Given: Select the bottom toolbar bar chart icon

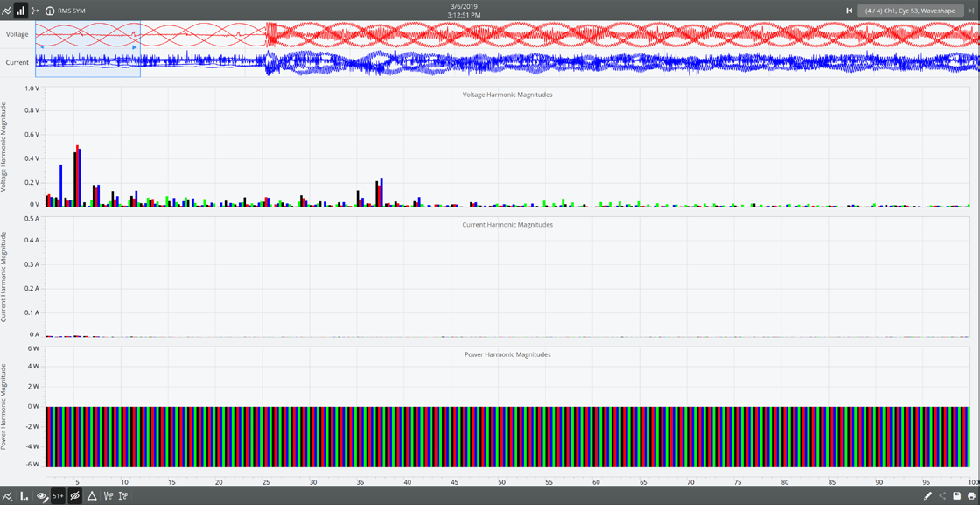Looking at the screenshot, I should tap(24, 495).
